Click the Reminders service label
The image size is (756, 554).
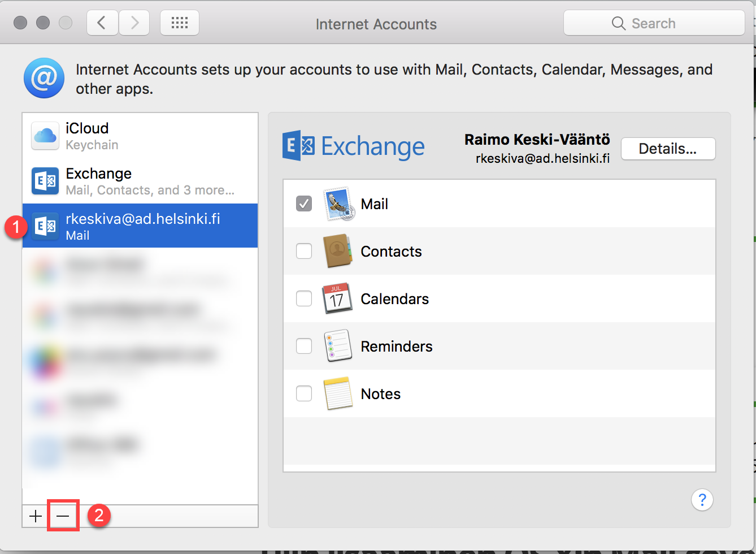(397, 347)
